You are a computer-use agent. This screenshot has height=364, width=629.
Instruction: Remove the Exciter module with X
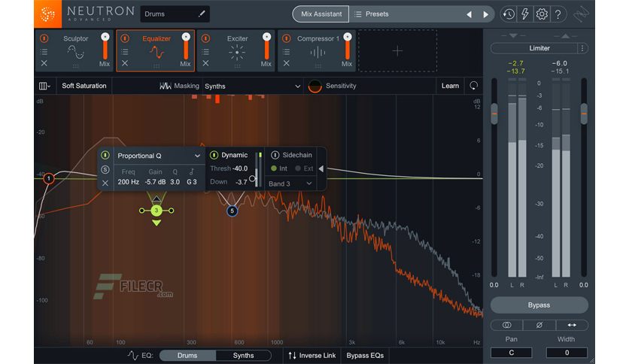pyautogui.click(x=205, y=63)
